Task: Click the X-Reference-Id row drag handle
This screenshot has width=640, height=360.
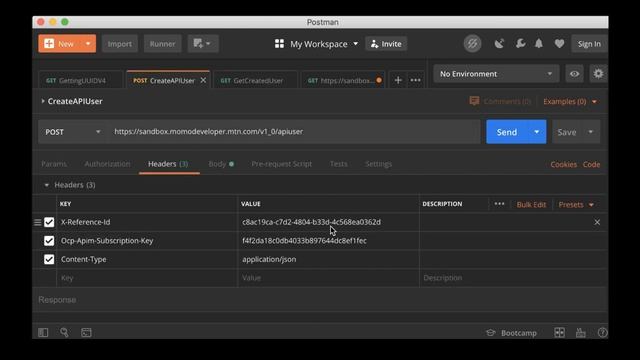Action: 38,222
